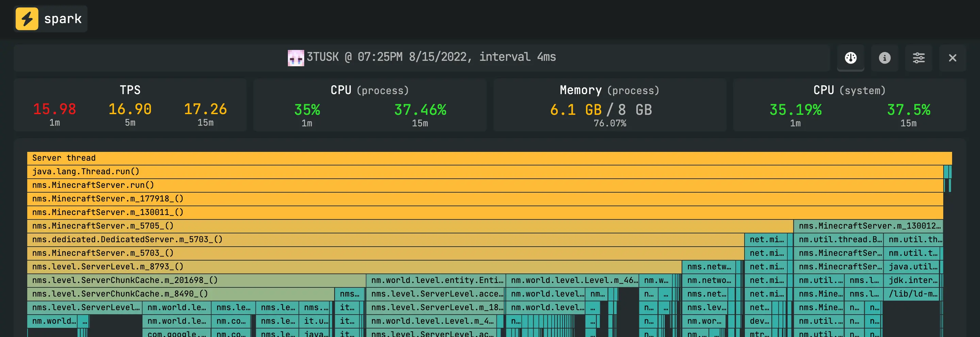This screenshot has height=337, width=980.
Task: Click the 3TUSK player avatar
Action: click(x=296, y=58)
